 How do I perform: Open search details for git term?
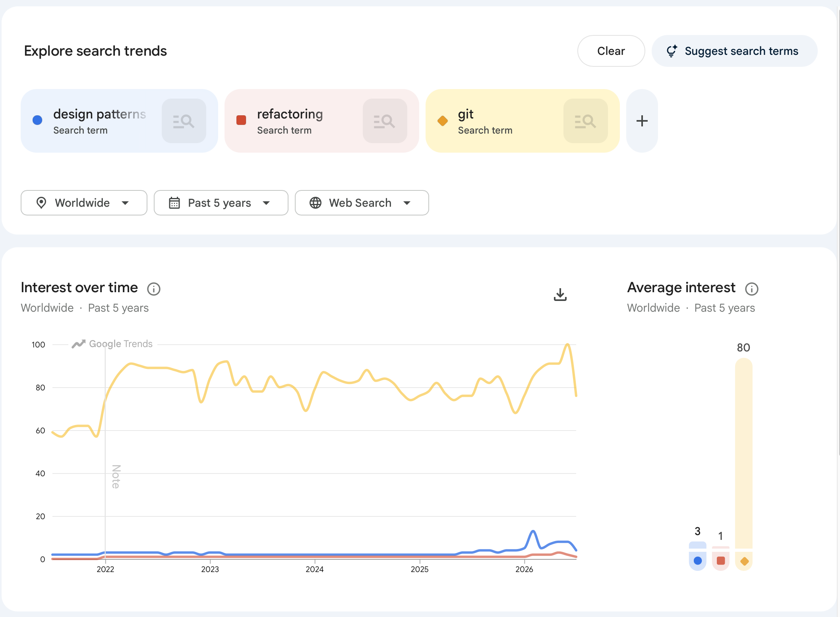pos(585,121)
